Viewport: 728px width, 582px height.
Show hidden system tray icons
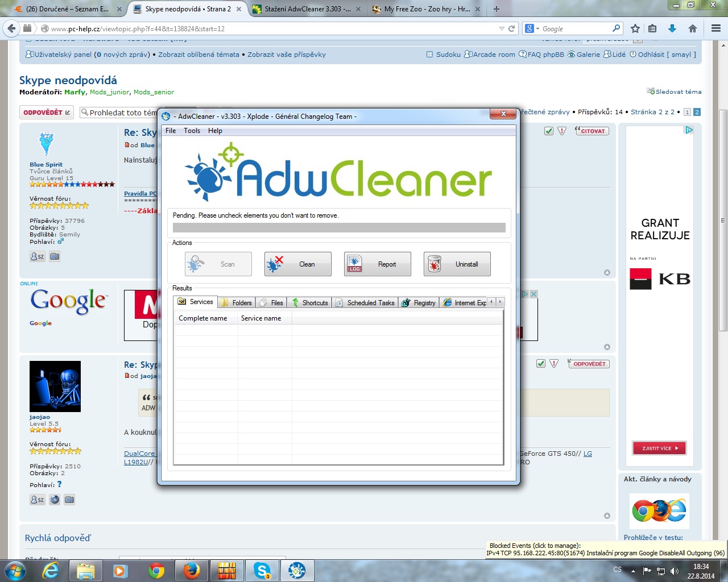[x=633, y=571]
